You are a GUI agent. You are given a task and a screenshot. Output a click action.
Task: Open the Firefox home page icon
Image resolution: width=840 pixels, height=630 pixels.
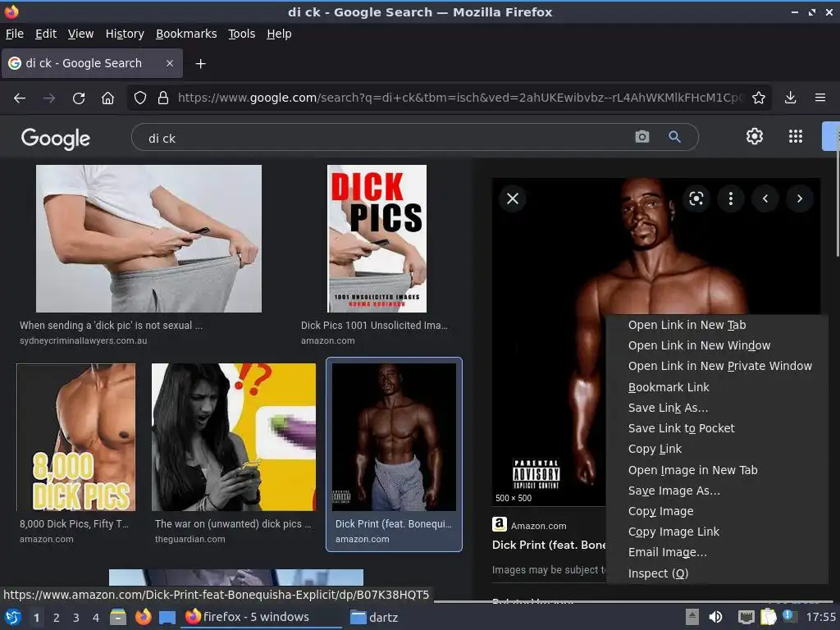click(x=107, y=98)
